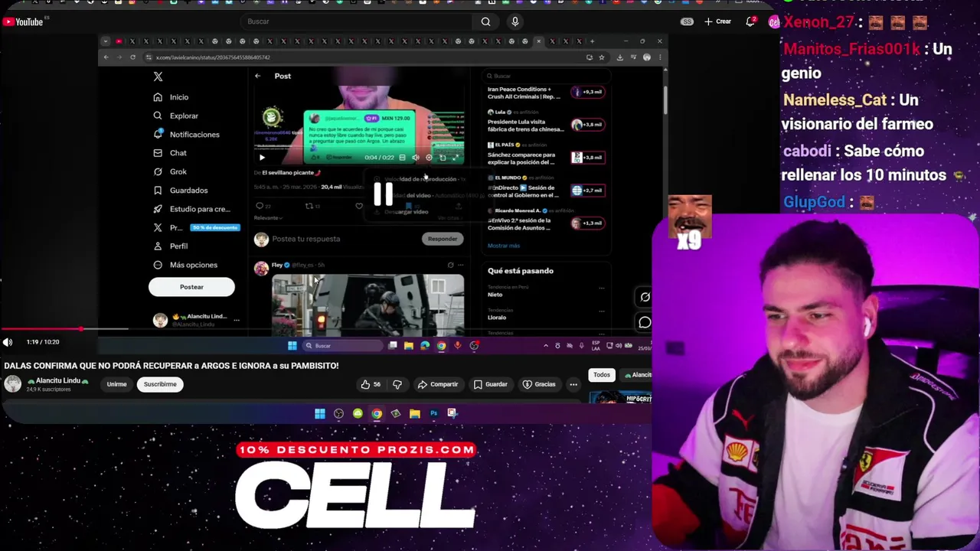Screen dimensions: 980x551
Task: Seek on the red YouTube progress bar
Action: [325, 330]
